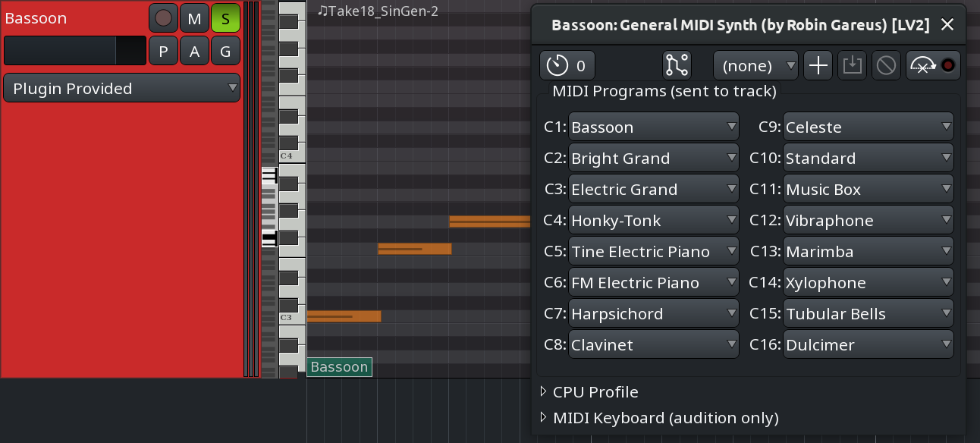Image resolution: width=980 pixels, height=443 pixels.
Task: Toggle solo S on the Bassoon track
Action: 225,17
